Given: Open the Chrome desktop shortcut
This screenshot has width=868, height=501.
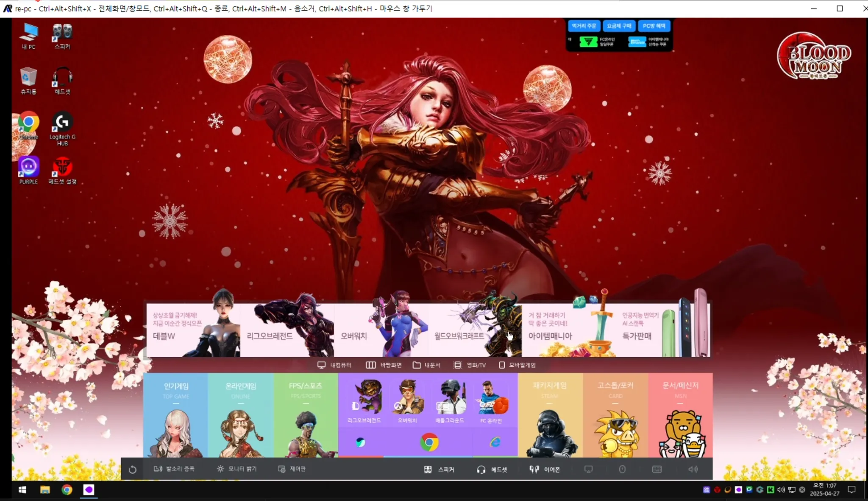Looking at the screenshot, I should [x=28, y=126].
